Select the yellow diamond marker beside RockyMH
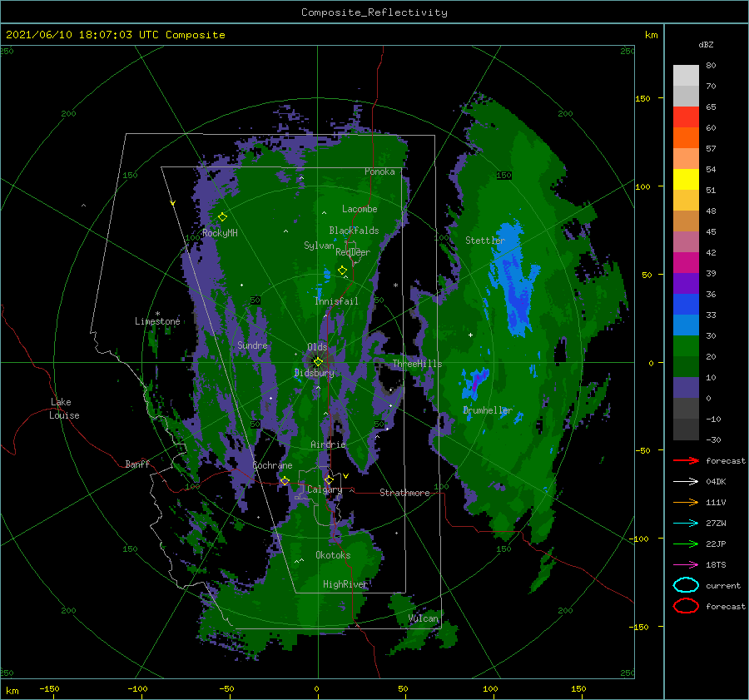749x700 pixels. (222, 217)
